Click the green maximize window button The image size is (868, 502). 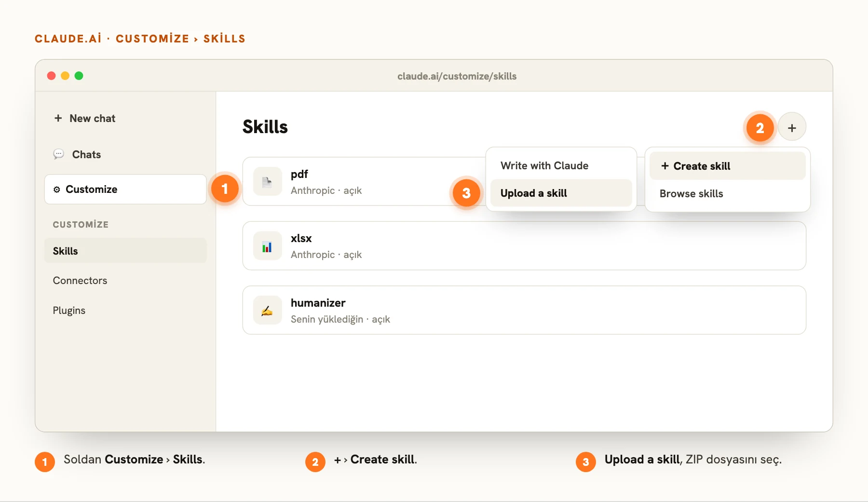point(79,76)
